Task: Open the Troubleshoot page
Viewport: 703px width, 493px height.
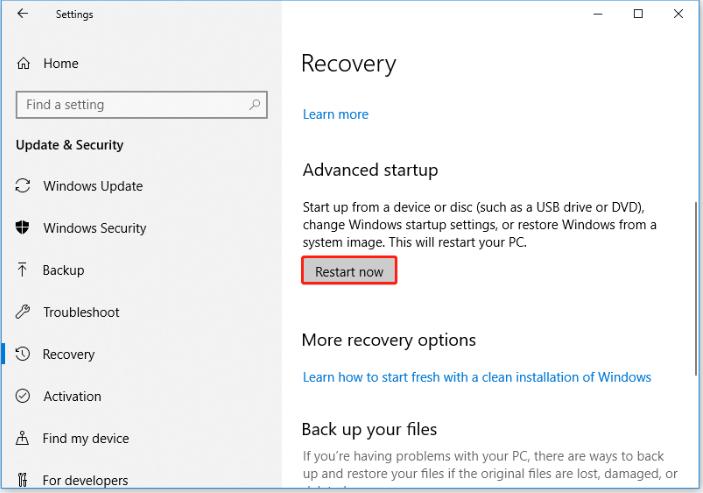Action: pos(81,312)
